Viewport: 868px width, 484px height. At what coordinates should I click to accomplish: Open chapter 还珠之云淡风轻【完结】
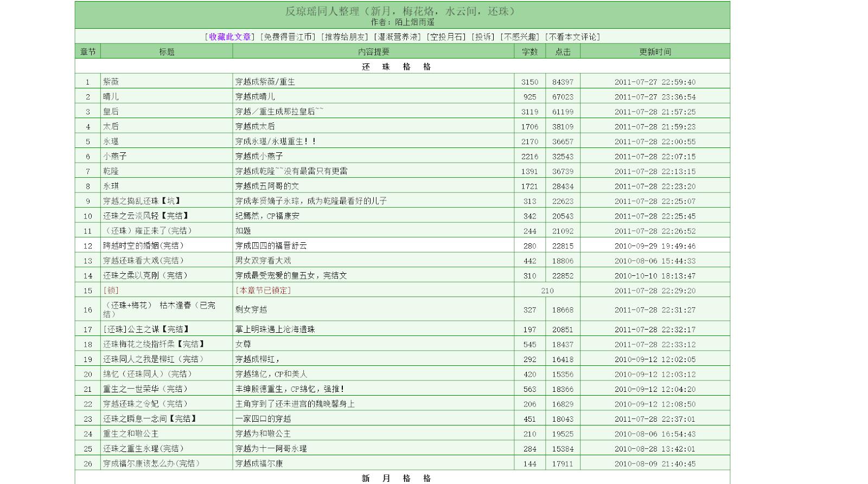pos(146,216)
